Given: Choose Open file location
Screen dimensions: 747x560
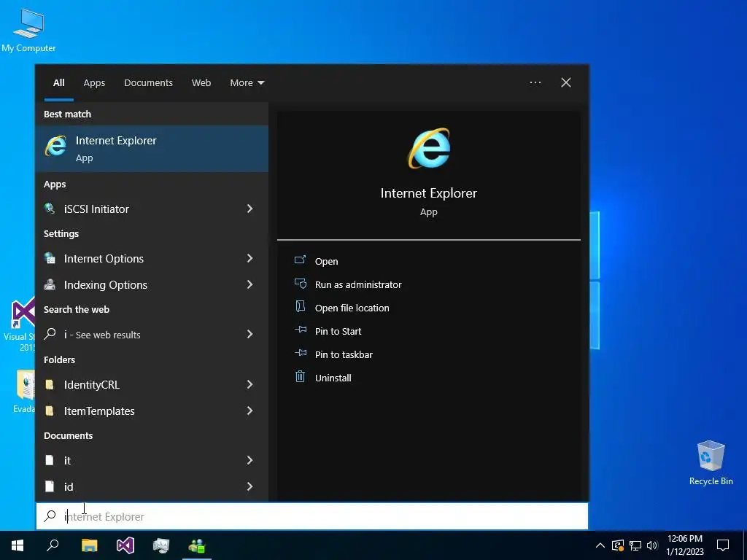Looking at the screenshot, I should pos(352,308).
